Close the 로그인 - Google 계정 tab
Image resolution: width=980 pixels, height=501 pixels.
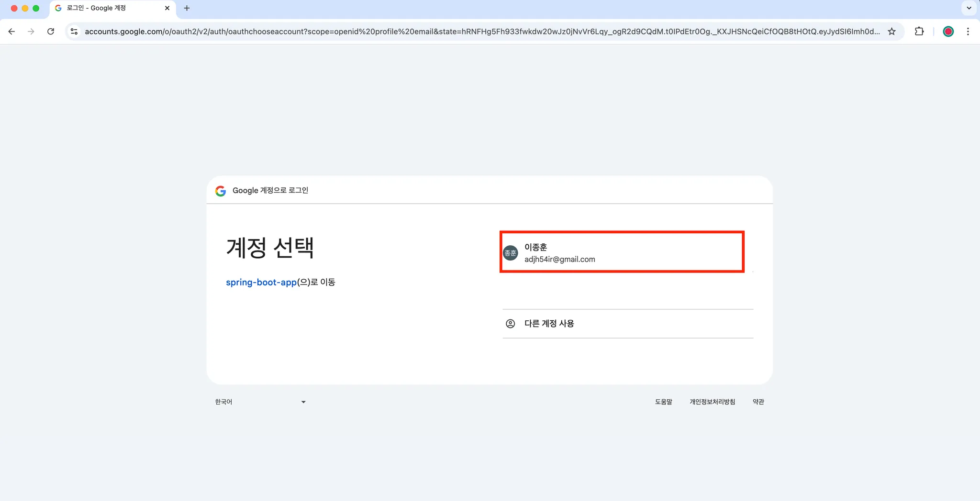tap(167, 8)
